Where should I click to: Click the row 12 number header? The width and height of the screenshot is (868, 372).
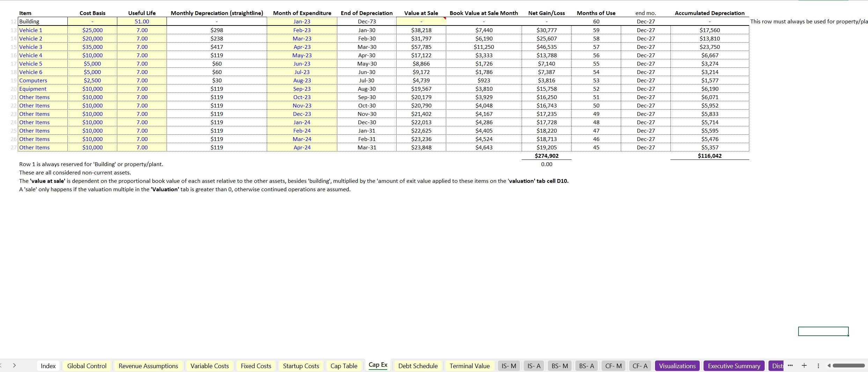coord(14,21)
